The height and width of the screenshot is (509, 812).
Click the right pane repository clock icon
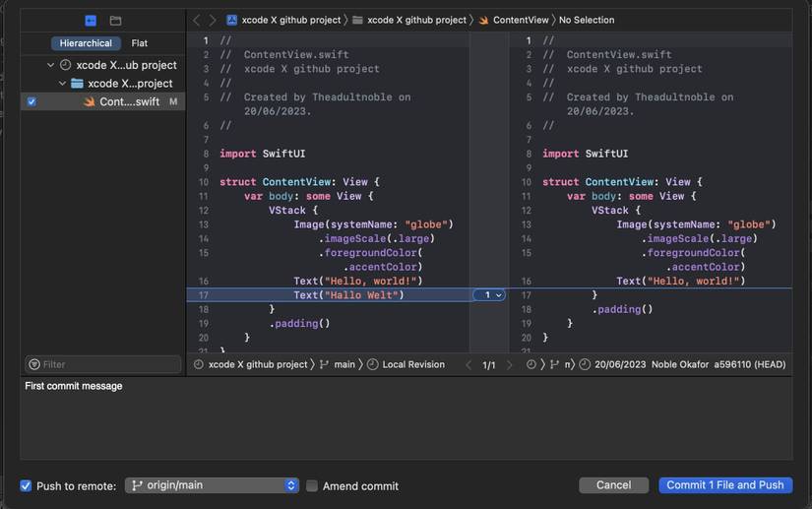[531, 364]
